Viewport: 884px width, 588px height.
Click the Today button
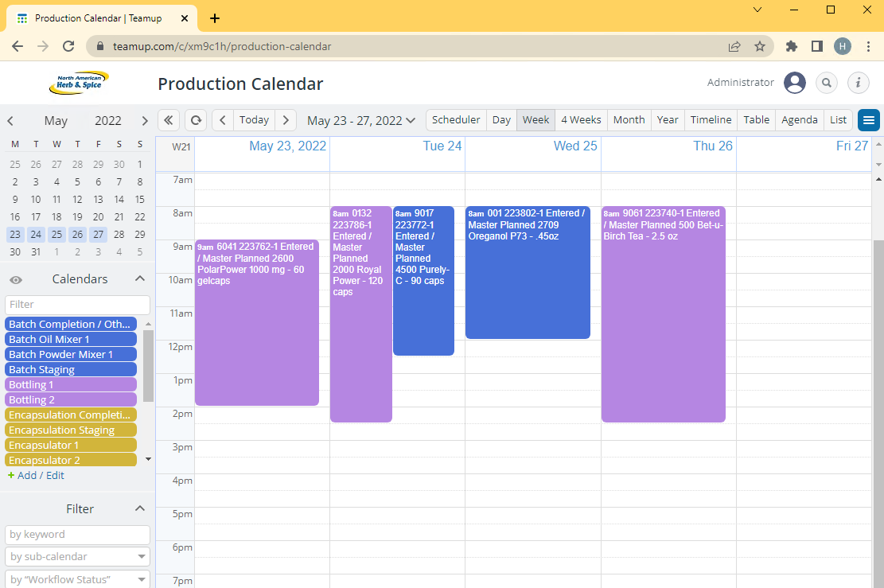tap(253, 119)
